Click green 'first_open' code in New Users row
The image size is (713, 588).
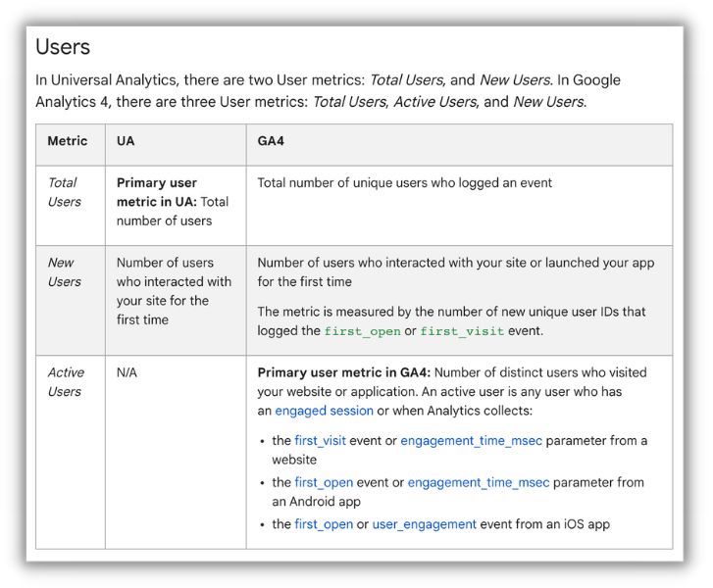[363, 331]
